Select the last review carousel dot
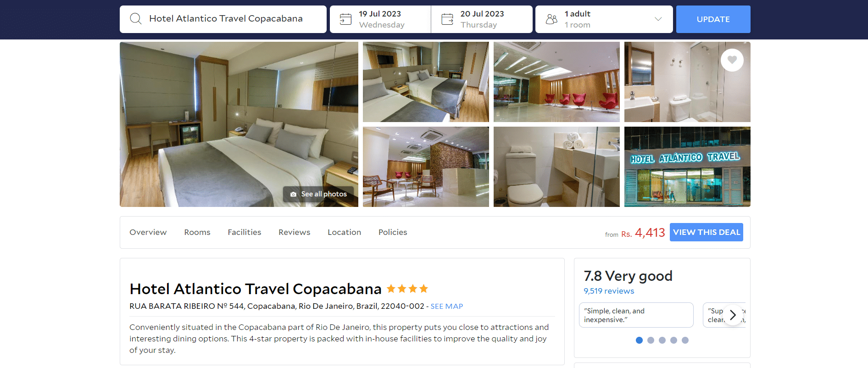The image size is (868, 368). (685, 340)
